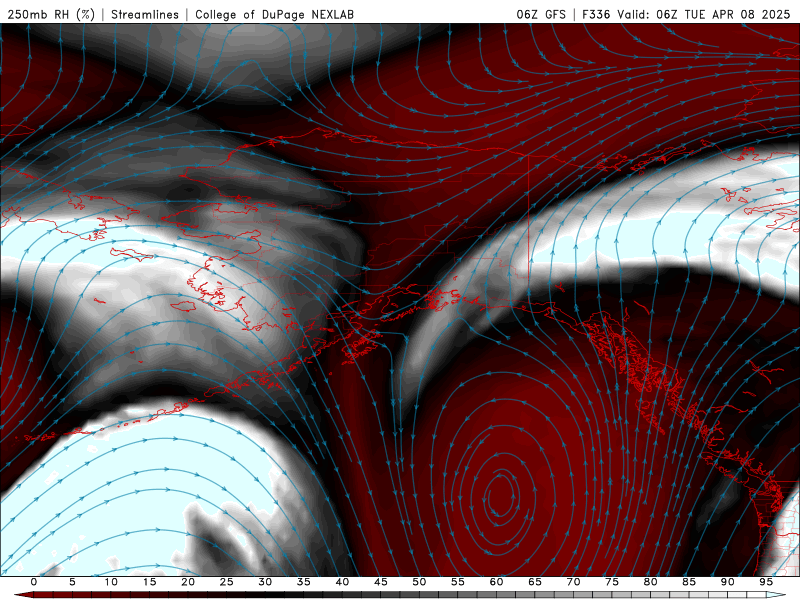Click the "Streamlines" label in header
Viewport: 800px width, 600px height.
145,14
